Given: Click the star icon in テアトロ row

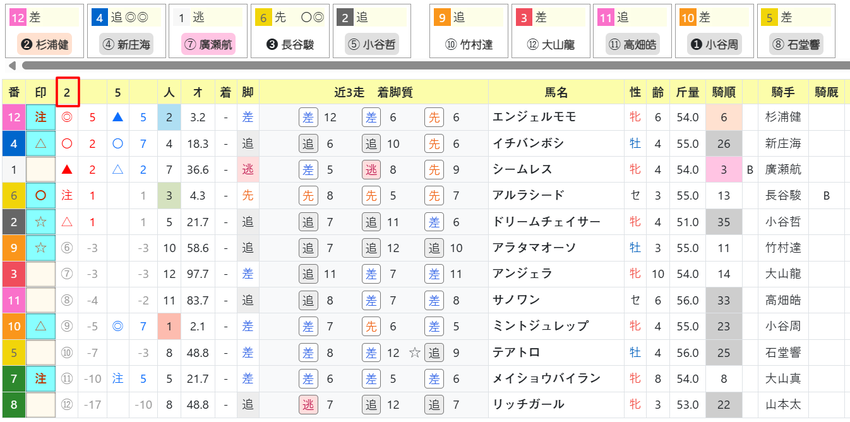Looking at the screenshot, I should [415, 352].
